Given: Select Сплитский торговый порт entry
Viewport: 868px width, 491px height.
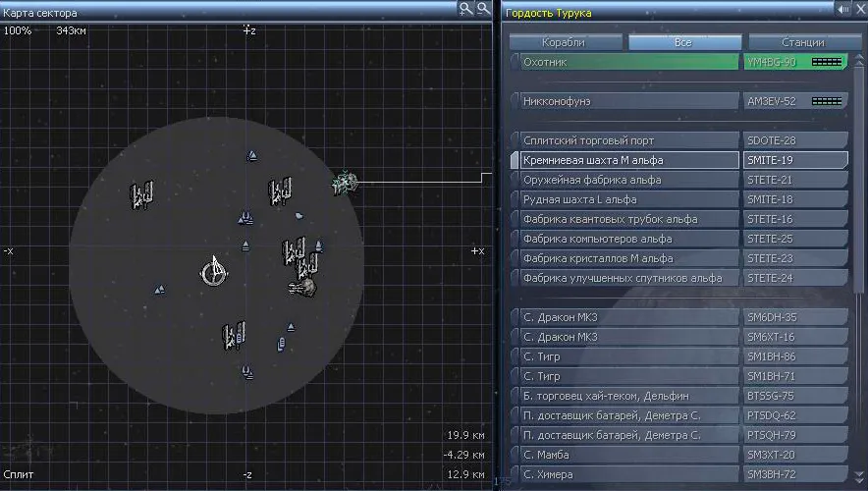Looking at the screenshot, I should point(626,140).
